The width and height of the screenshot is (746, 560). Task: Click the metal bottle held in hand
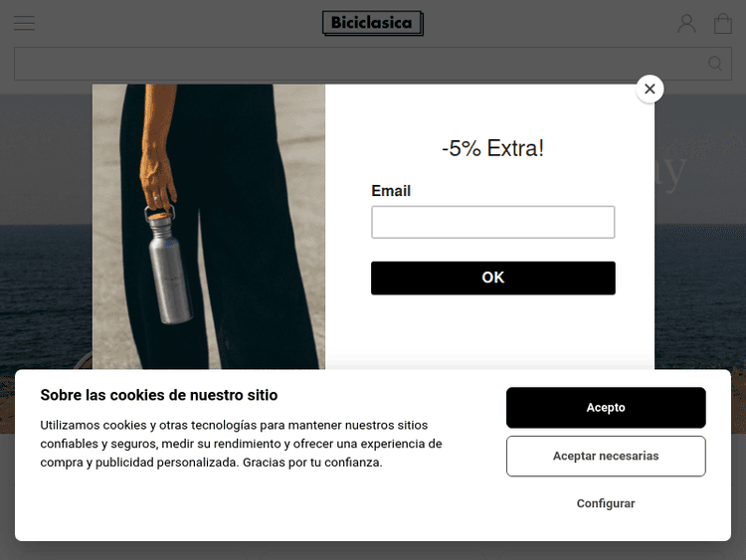169,267
